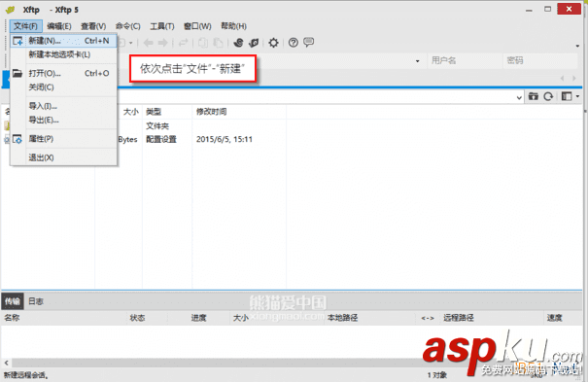The height and width of the screenshot is (382, 588).
Task: Choose 导入(I)... menu entry
Action: click(64, 106)
